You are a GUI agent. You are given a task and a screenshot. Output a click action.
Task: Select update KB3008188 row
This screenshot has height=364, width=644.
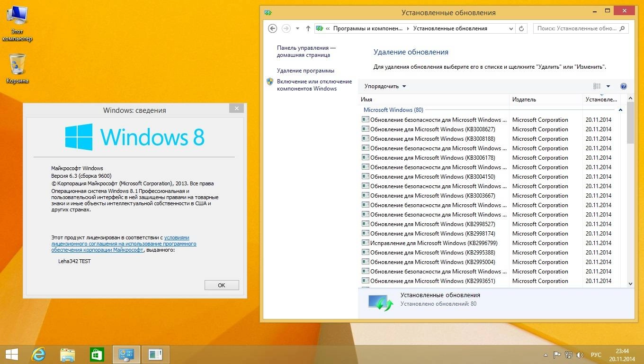pos(491,139)
